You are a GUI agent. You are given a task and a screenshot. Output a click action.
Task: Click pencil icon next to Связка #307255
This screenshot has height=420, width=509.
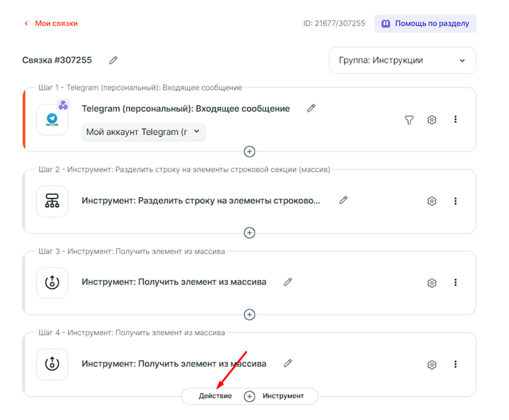pyautogui.click(x=113, y=60)
